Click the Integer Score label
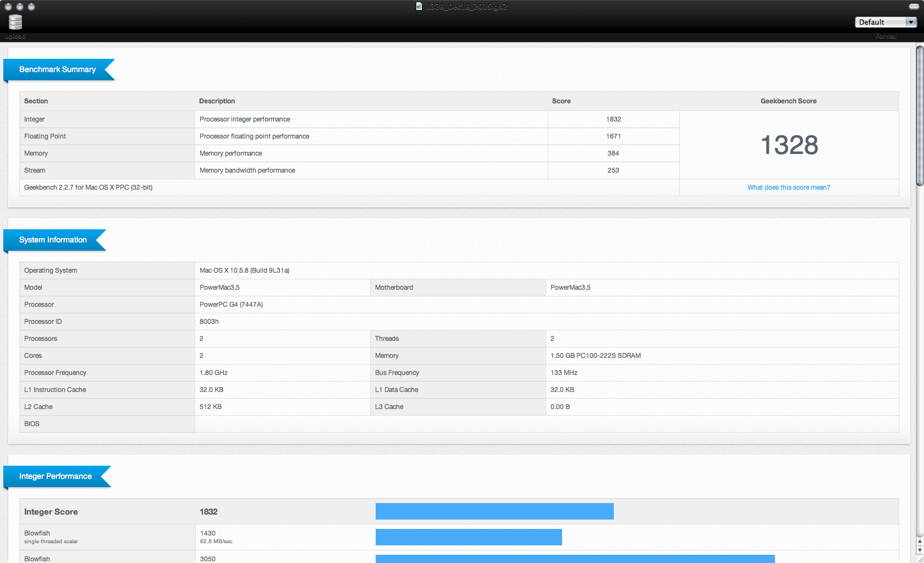 (x=51, y=512)
